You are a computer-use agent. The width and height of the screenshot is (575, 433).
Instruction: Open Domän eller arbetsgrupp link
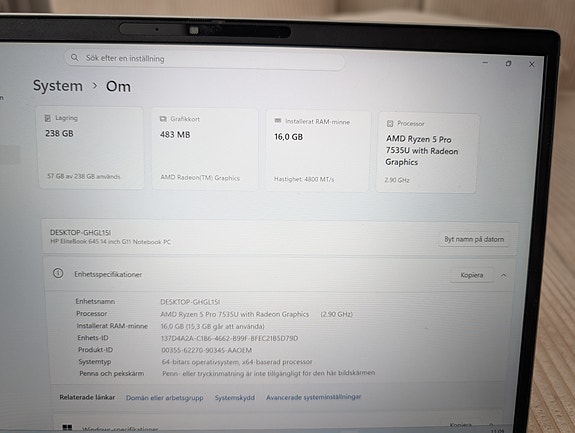(164, 398)
